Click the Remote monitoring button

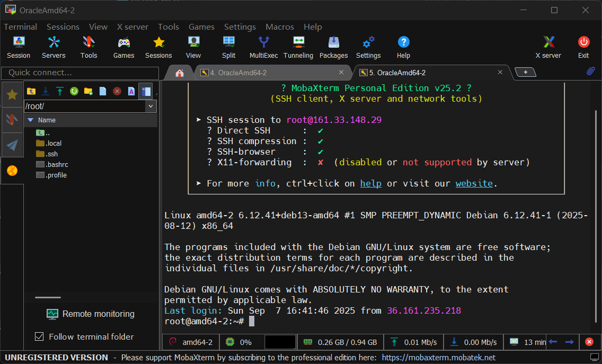(x=91, y=314)
